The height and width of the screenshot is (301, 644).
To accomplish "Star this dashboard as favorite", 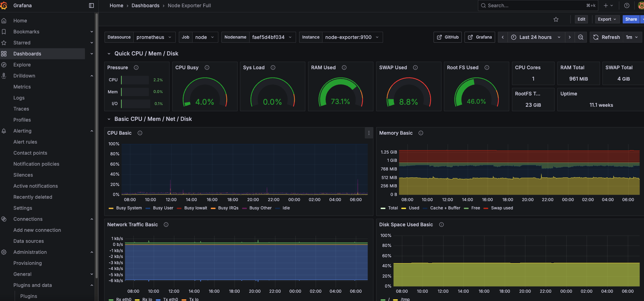I will 556,19.
